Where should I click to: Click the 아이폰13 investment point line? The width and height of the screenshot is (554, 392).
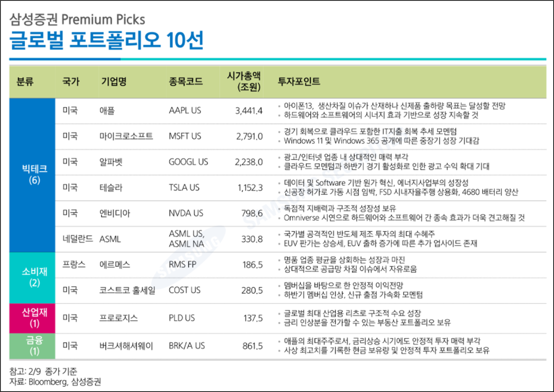394,106
